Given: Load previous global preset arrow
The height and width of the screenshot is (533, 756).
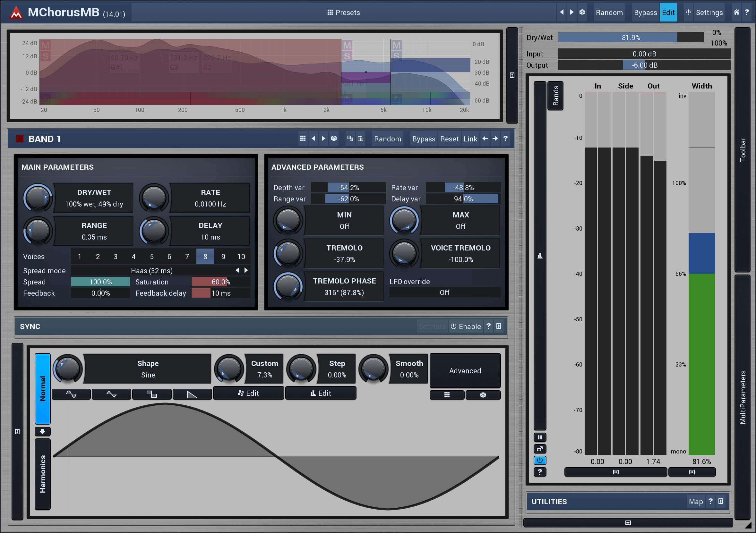Looking at the screenshot, I should pos(562,12).
